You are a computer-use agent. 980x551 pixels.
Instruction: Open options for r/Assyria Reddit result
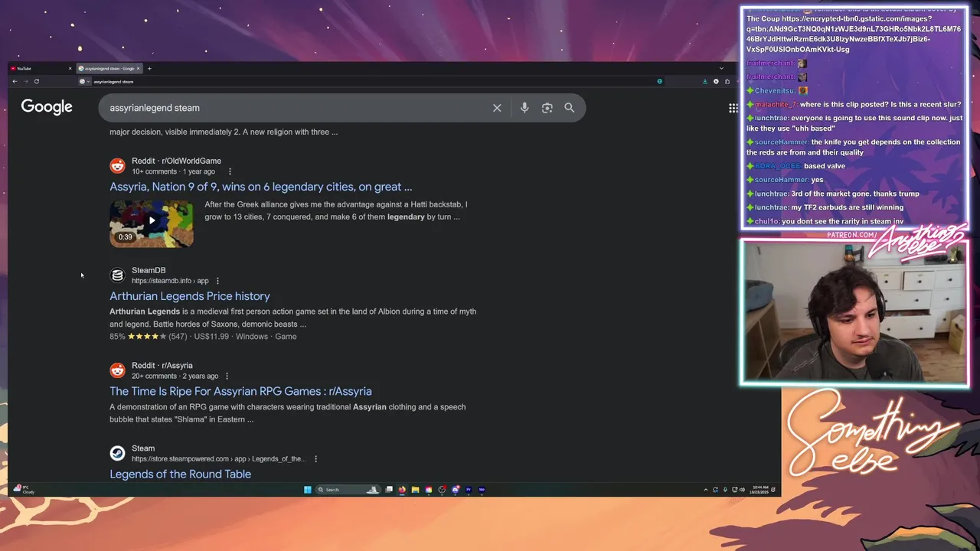pos(227,376)
